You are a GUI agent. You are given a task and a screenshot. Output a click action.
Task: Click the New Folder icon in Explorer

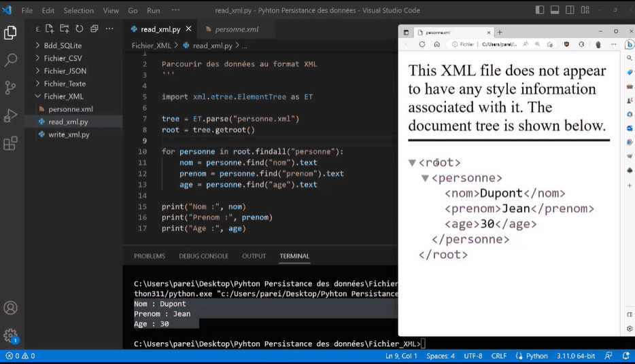65,29
